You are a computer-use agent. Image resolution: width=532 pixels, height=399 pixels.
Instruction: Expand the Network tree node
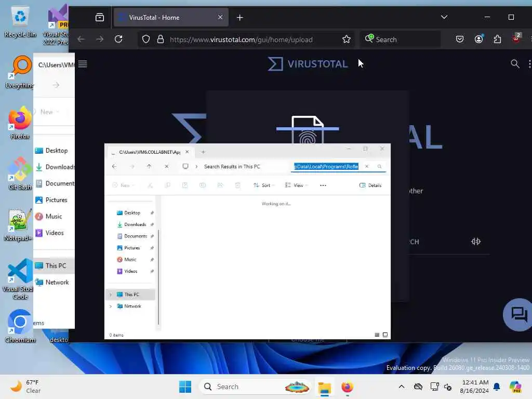coord(111,306)
